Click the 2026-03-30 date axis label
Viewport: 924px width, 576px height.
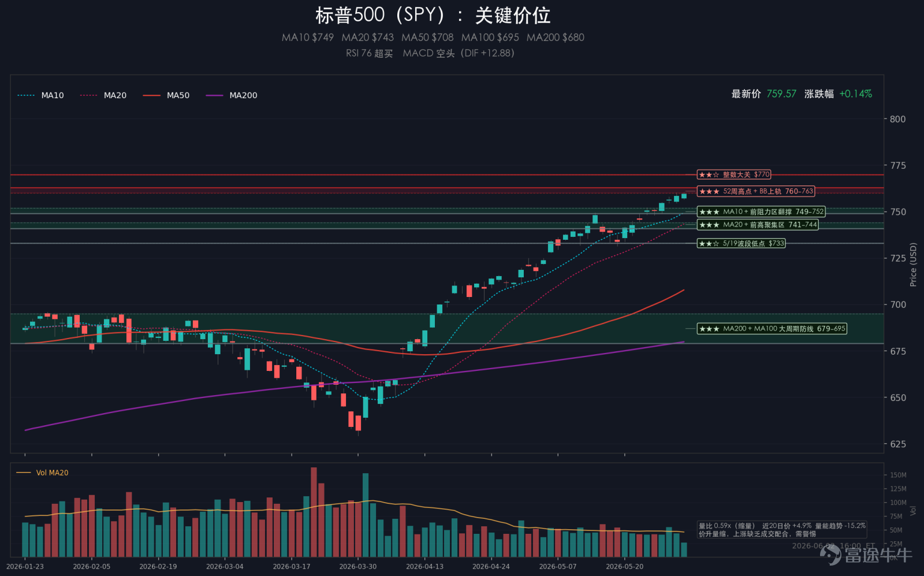tap(358, 566)
